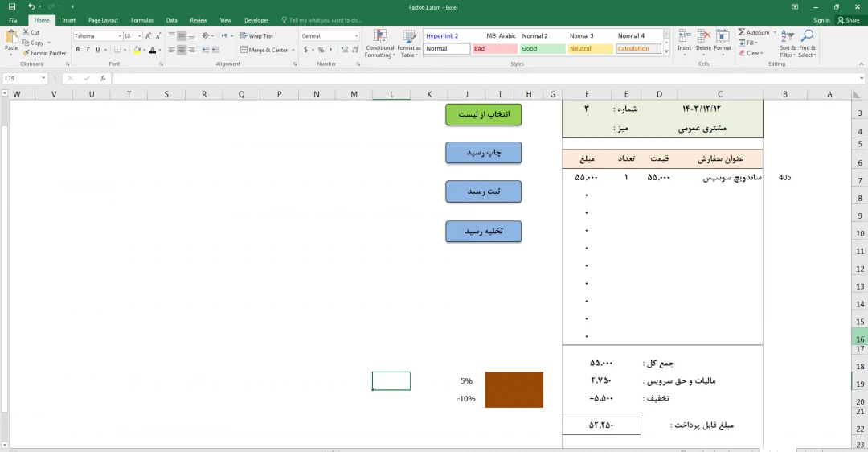Toggle Italic formatting

(x=88, y=50)
